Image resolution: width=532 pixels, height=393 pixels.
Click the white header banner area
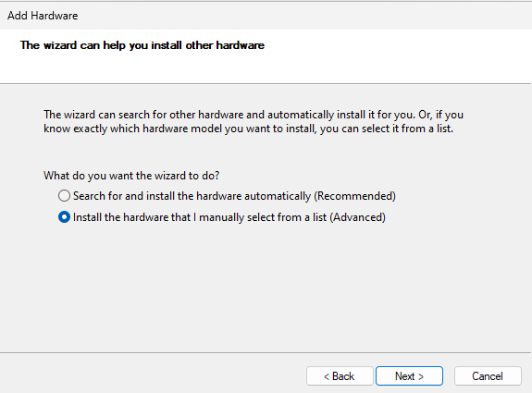coord(266,56)
